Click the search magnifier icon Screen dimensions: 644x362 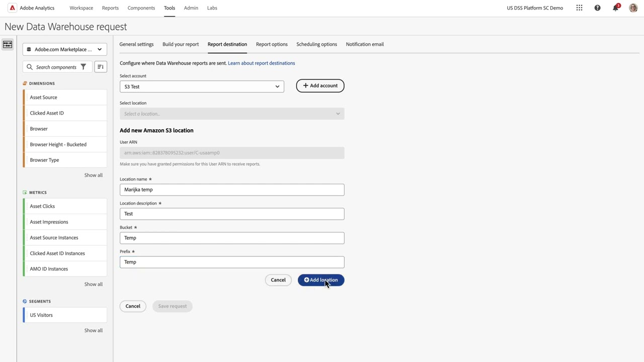[x=30, y=67]
